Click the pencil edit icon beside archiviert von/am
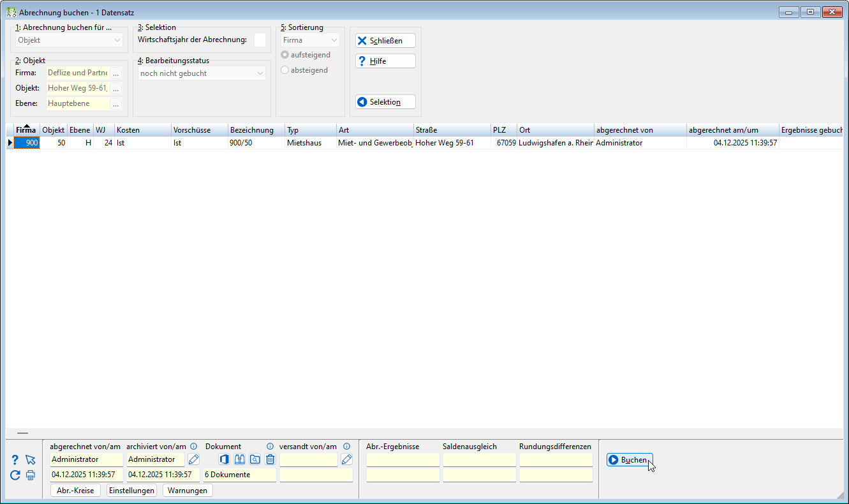849x504 pixels. (x=194, y=459)
